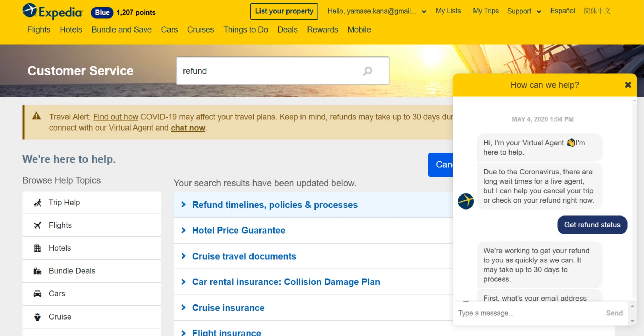Viewport: 644px width, 336px height.
Task: Click the search magnifier icon
Action: click(367, 71)
